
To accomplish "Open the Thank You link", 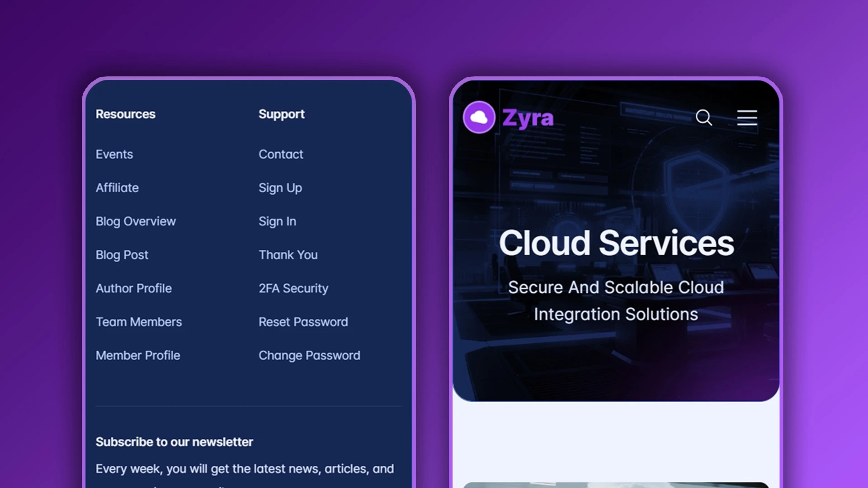I will coord(288,255).
